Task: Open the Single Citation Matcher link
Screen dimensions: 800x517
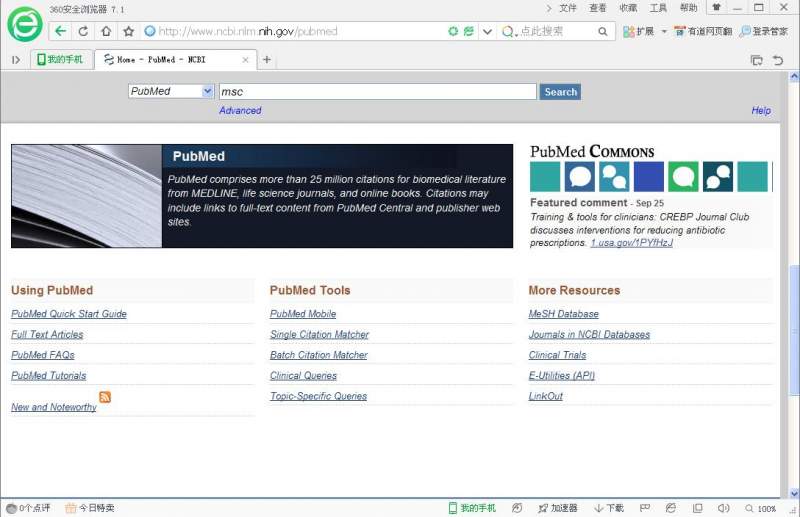Action: tap(319, 335)
